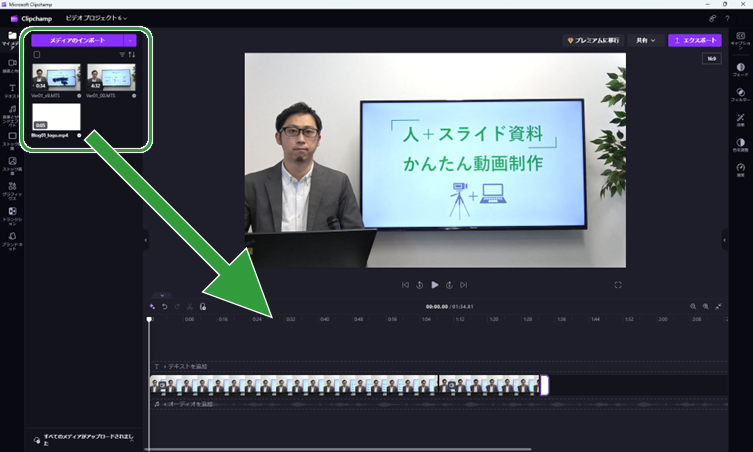Click the playhead handle at timeline start
Viewport: 753px width, 452px height.
point(149,319)
